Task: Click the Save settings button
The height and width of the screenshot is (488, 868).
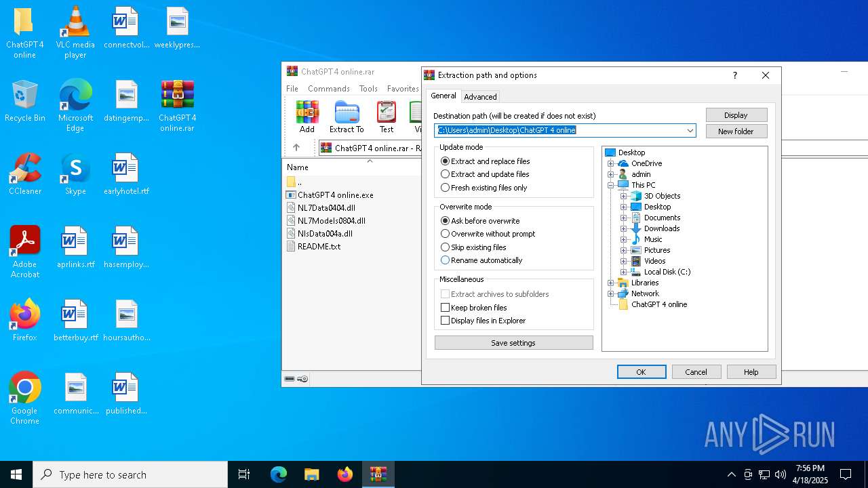Action: pyautogui.click(x=513, y=343)
